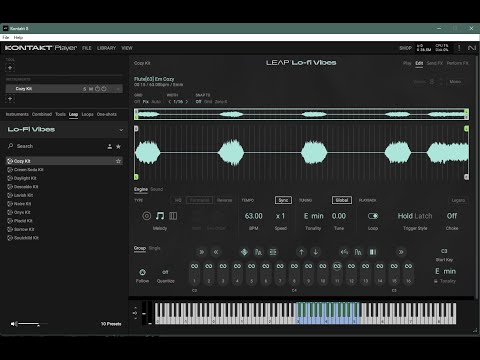
Task: Open the Choke Off selector
Action: coord(452,216)
